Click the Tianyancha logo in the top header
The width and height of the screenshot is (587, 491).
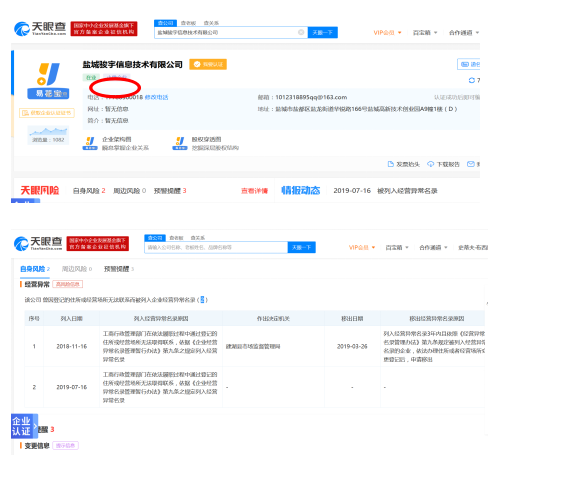[40, 29]
